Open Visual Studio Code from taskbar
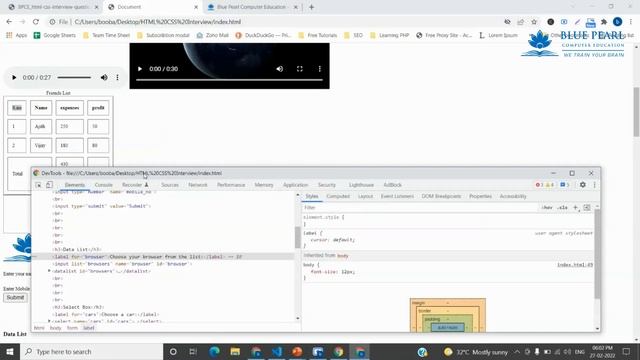Screen dimensions: 640x360 click(x=277, y=351)
